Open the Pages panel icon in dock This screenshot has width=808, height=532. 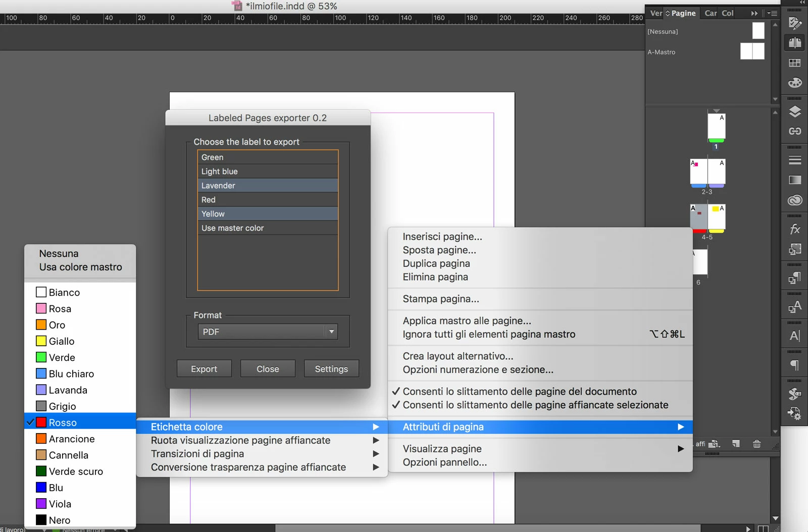pyautogui.click(x=795, y=43)
